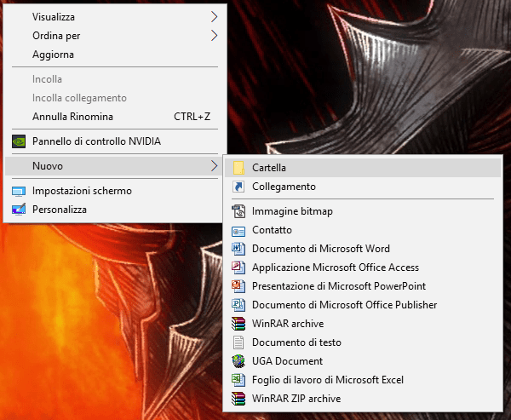Expand the Visualizza submenu arrow

214,17
